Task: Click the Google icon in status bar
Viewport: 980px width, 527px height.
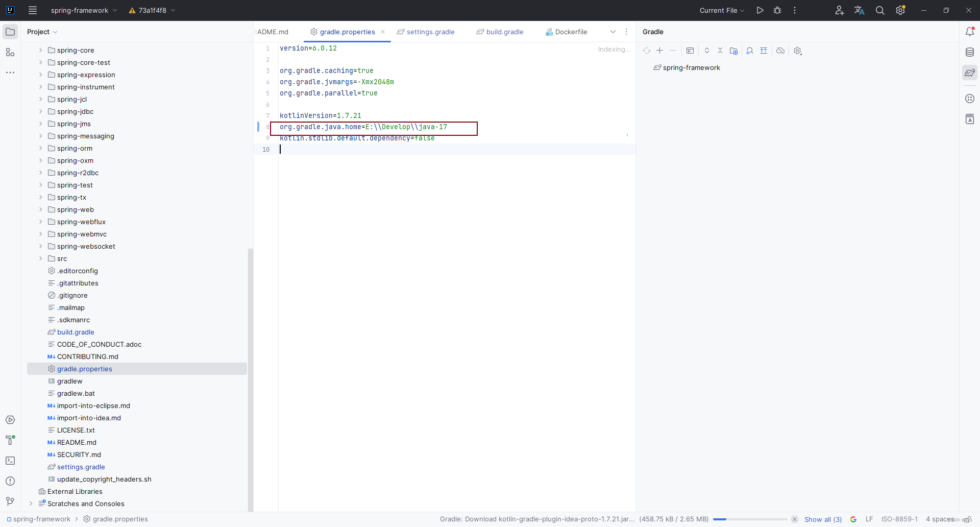Action: click(x=853, y=519)
